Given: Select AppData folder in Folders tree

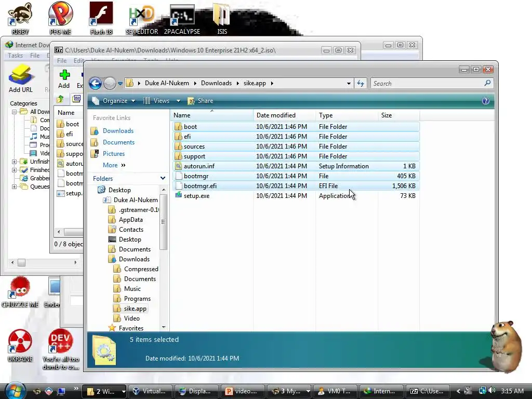Looking at the screenshot, I should tap(130, 220).
